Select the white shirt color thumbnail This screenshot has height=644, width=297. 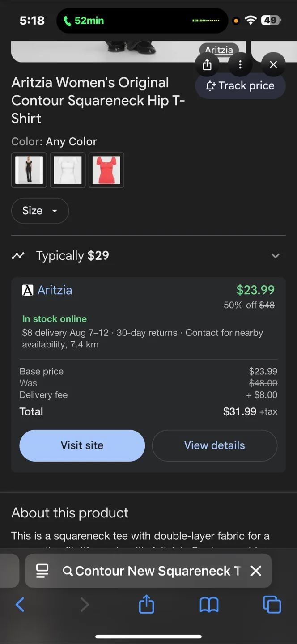click(x=68, y=170)
